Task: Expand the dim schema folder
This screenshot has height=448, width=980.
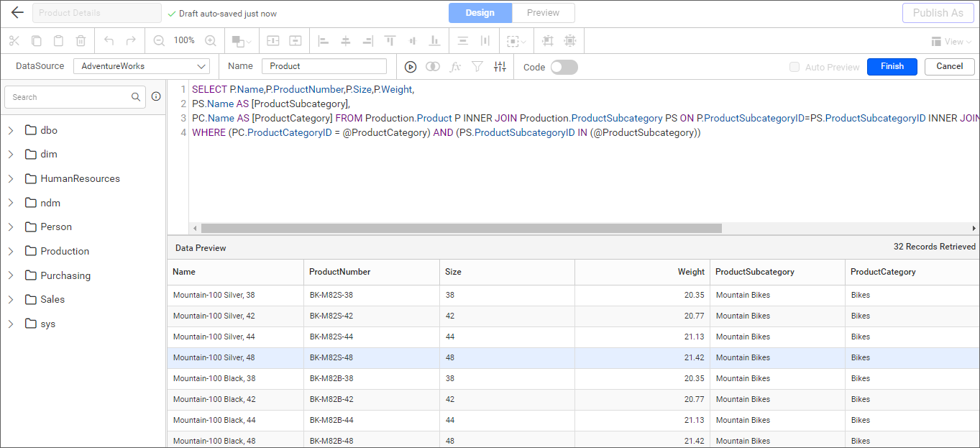Action: (x=11, y=155)
